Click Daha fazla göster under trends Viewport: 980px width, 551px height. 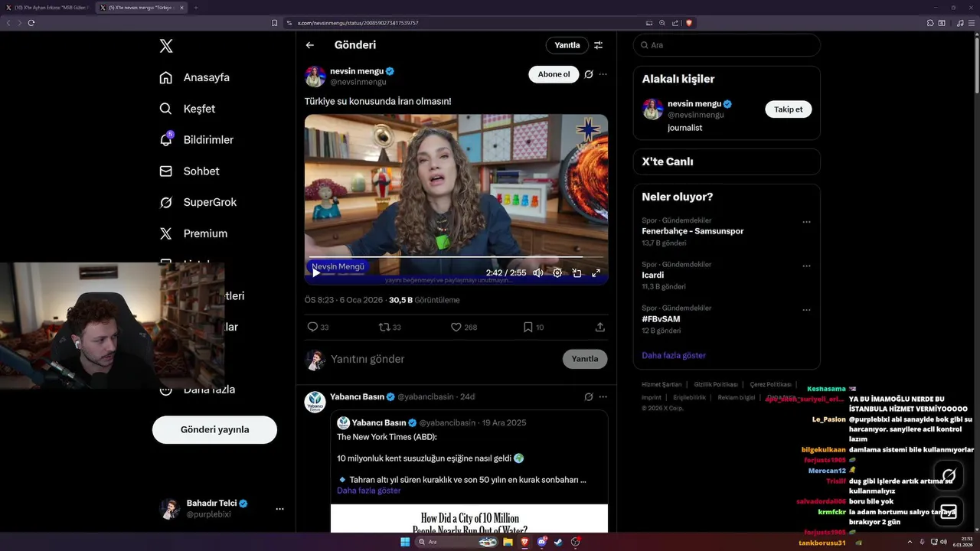(674, 355)
